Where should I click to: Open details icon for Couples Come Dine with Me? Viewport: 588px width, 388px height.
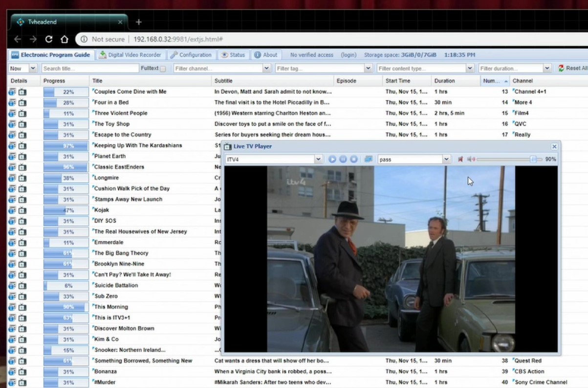[12, 91]
